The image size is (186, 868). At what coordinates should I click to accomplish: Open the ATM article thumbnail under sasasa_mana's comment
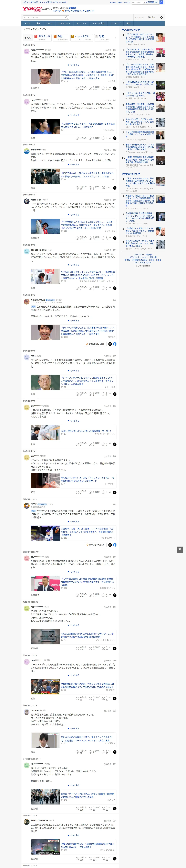45,276
